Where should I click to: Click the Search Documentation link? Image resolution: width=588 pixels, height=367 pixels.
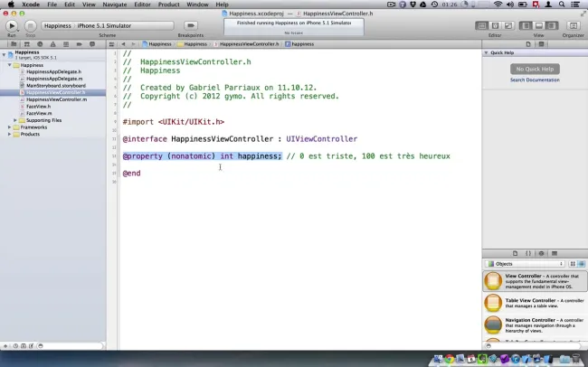535,80
